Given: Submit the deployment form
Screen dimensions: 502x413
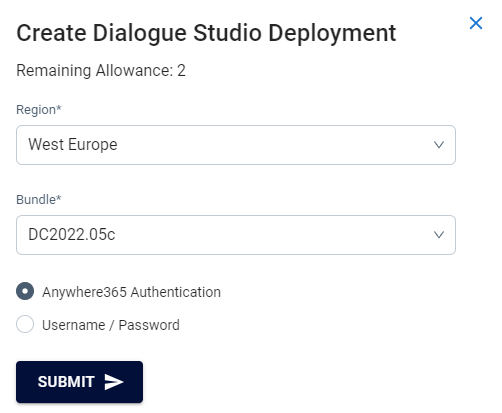Looking at the screenshot, I should [x=79, y=382].
